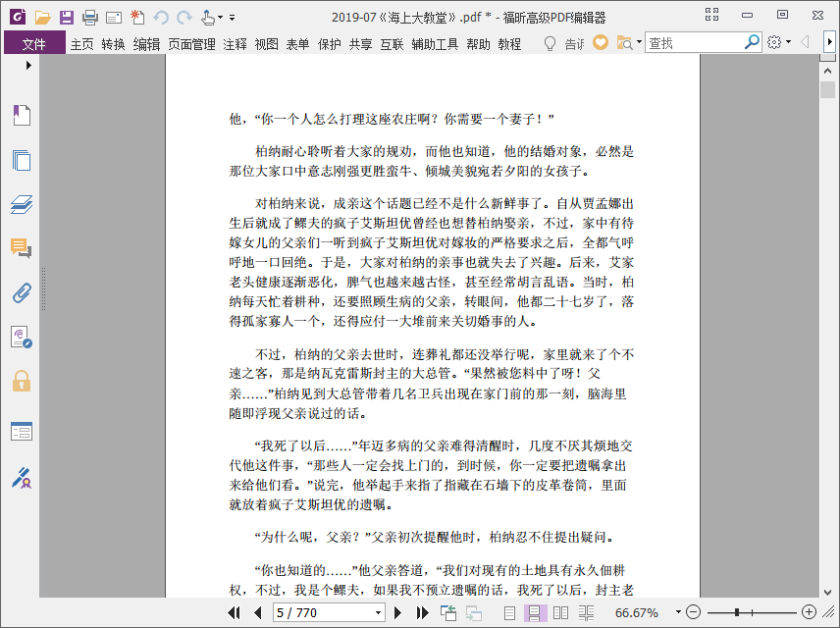The width and height of the screenshot is (840, 628).
Task: Click the vertical scrollbar up arrow
Action: (827, 71)
